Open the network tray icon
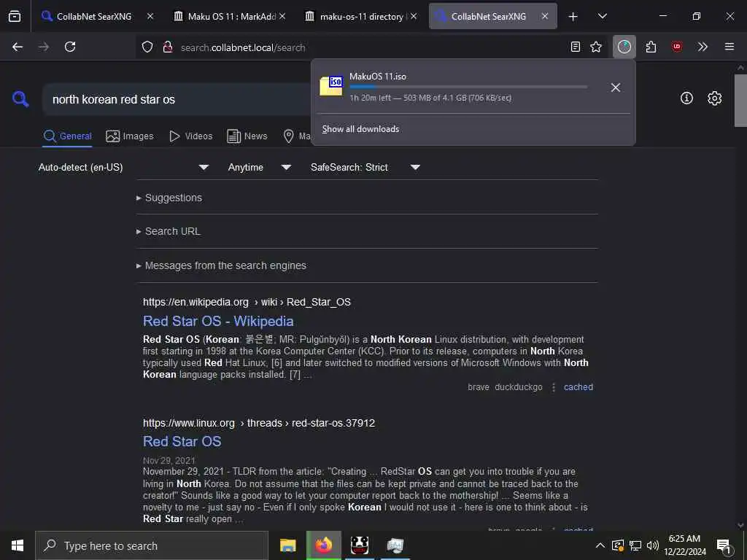This screenshot has width=747, height=560. pyautogui.click(x=635, y=545)
